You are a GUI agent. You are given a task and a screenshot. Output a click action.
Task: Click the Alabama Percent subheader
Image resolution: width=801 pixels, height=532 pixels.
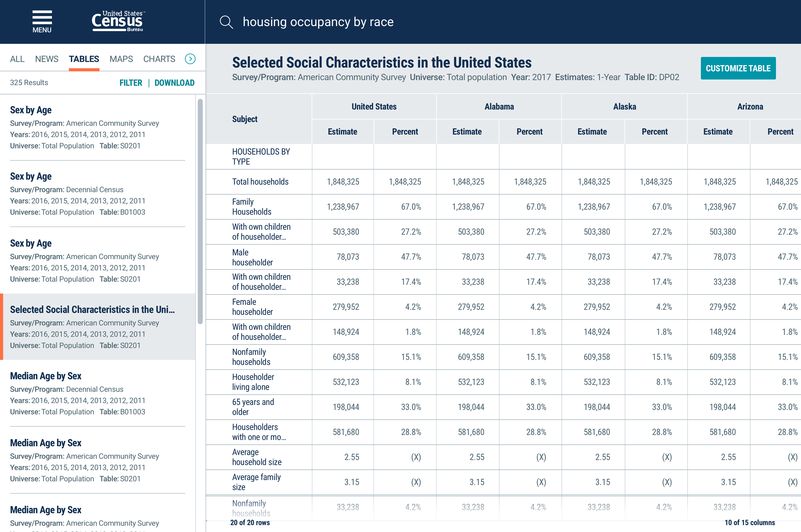(x=530, y=132)
